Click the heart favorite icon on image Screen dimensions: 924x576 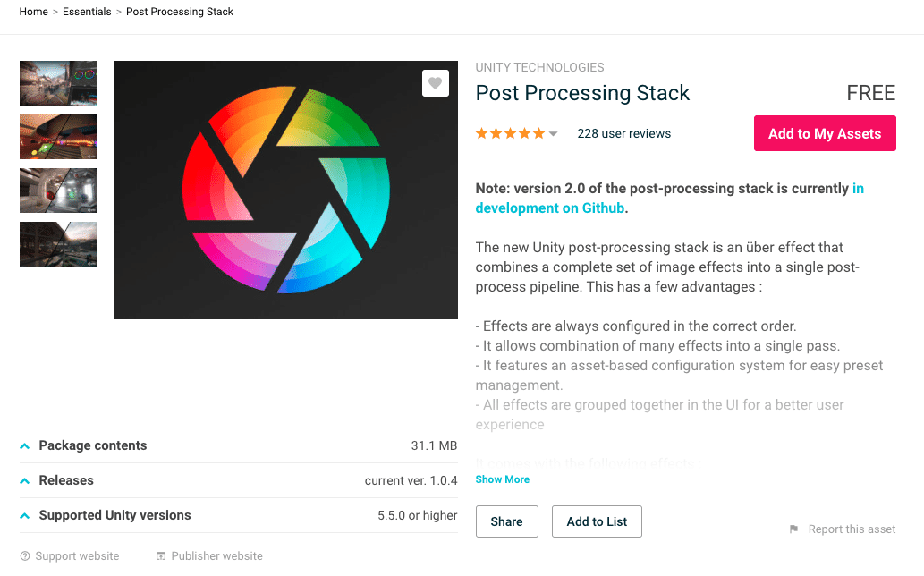pyautogui.click(x=436, y=83)
